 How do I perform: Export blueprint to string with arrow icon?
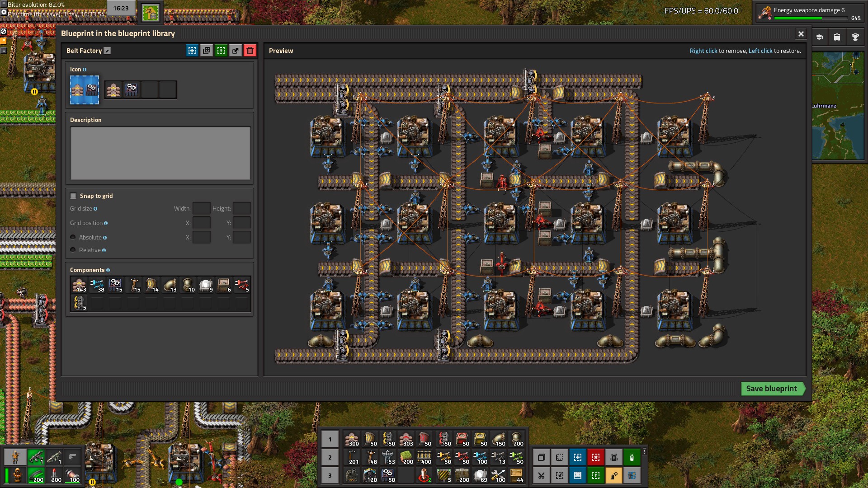coord(236,51)
